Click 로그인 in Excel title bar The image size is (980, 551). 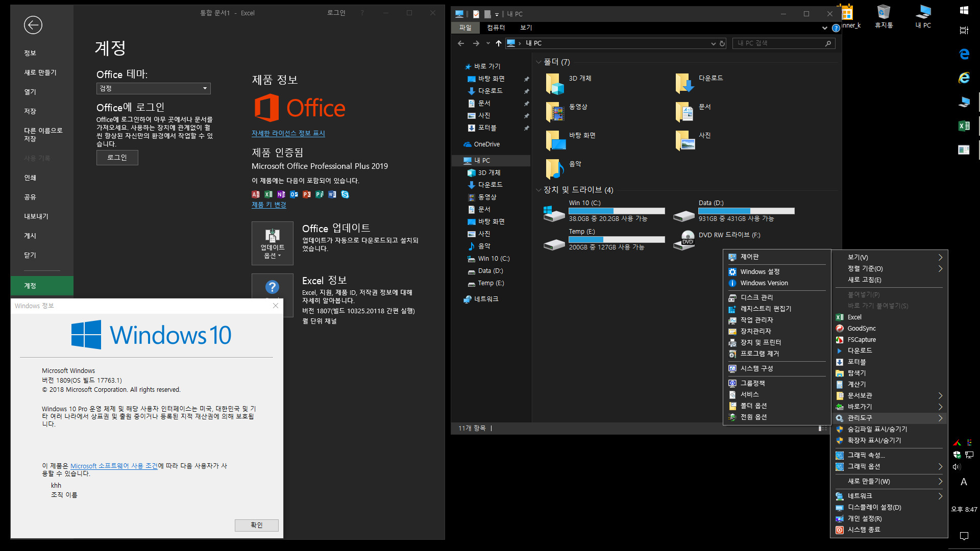[336, 13]
